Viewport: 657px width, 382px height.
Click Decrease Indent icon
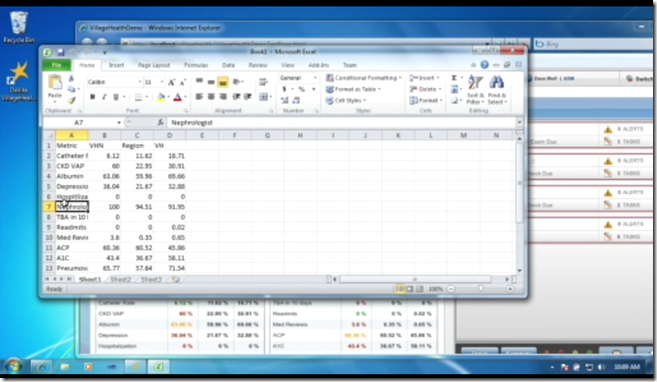(x=236, y=97)
